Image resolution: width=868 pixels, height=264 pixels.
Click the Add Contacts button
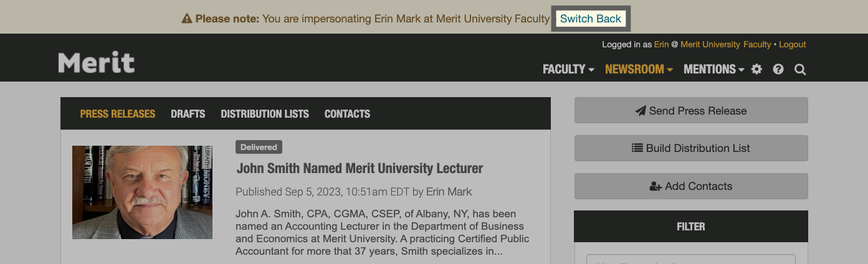(x=691, y=186)
